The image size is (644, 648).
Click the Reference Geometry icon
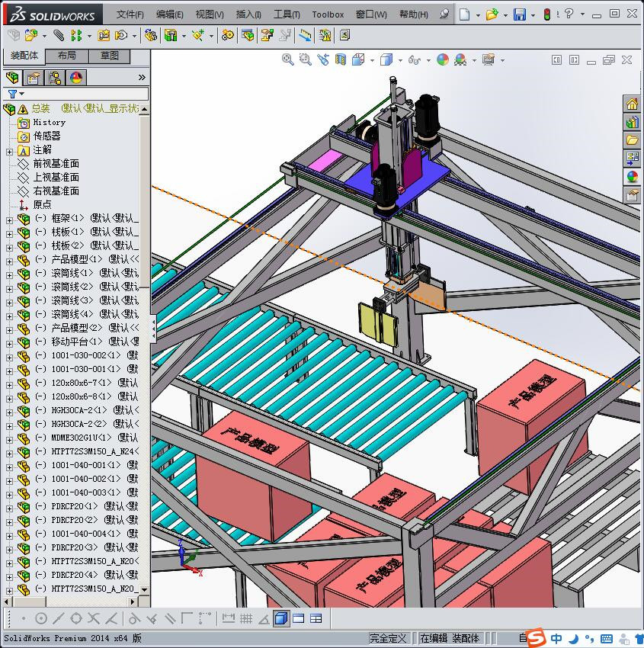click(x=198, y=36)
